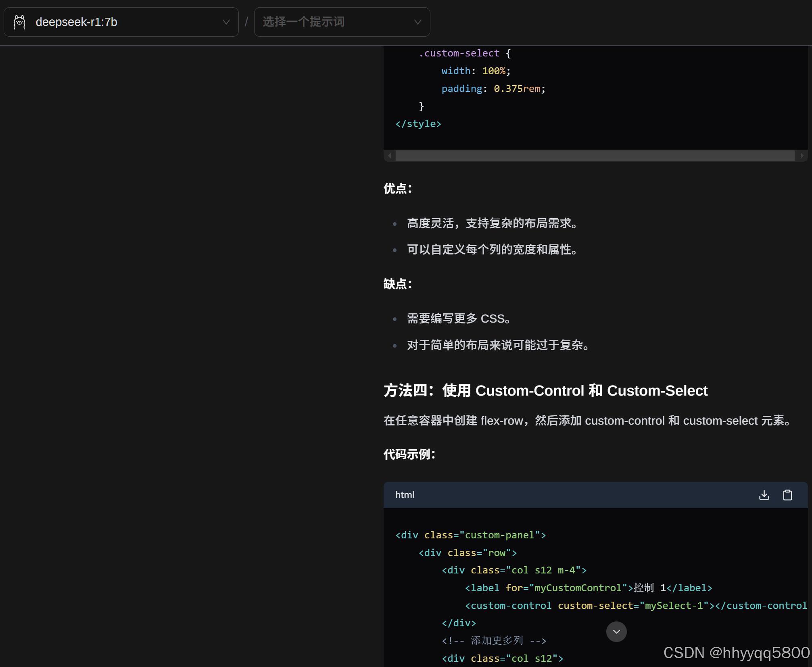Click the code scrollbar left arrow
The image size is (812, 667).
(x=390, y=156)
